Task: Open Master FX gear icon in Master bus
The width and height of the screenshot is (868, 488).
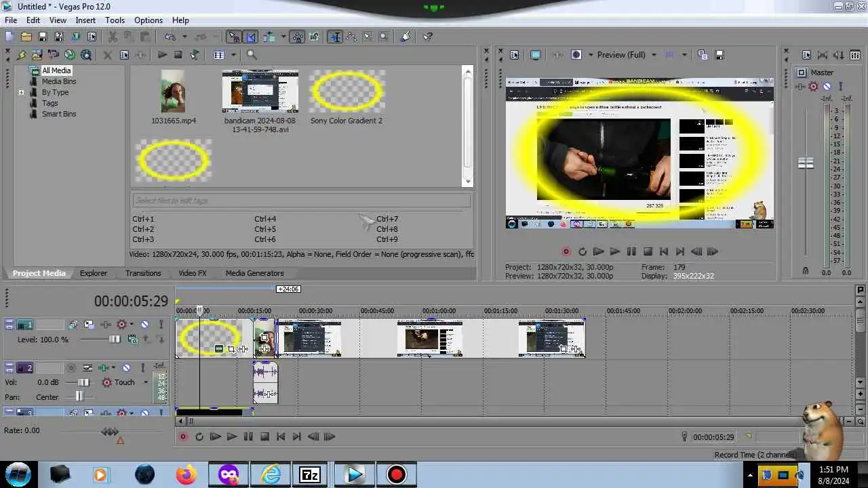Action: 813,86
